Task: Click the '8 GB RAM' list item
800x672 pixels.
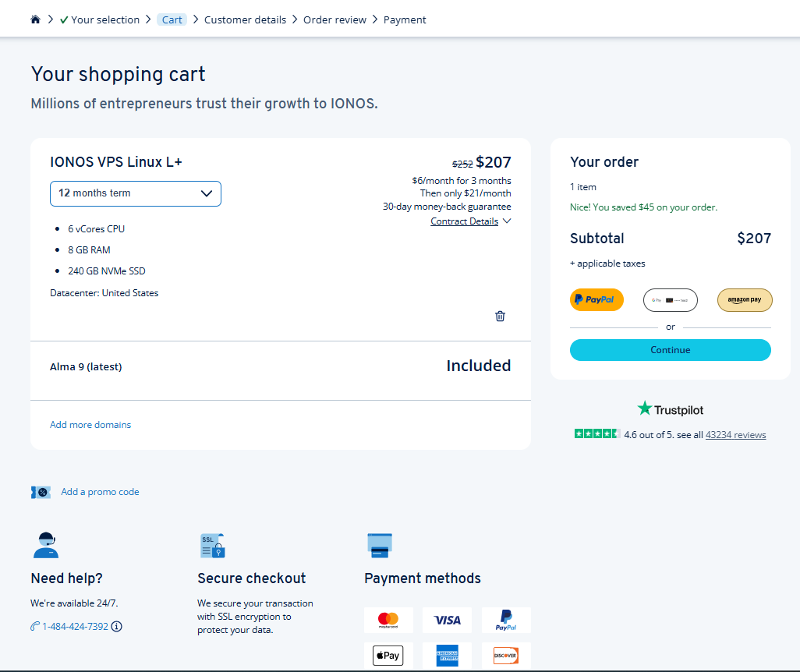Action: 90,250
